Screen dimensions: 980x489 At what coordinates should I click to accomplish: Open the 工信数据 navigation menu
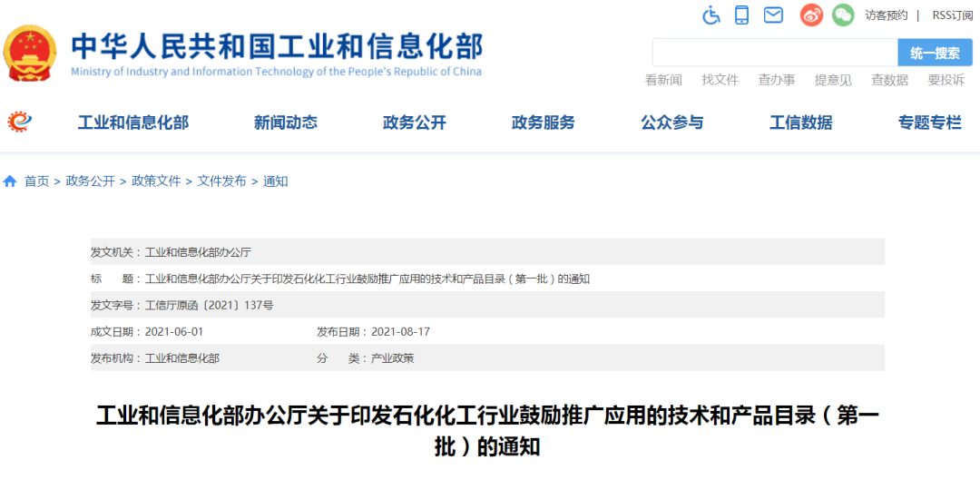coord(800,122)
